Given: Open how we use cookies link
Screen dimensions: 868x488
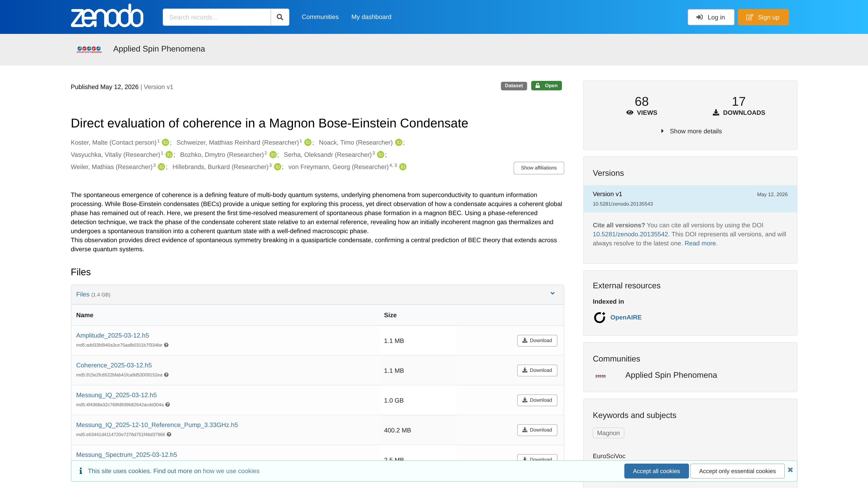Looking at the screenshot, I should click(x=231, y=471).
